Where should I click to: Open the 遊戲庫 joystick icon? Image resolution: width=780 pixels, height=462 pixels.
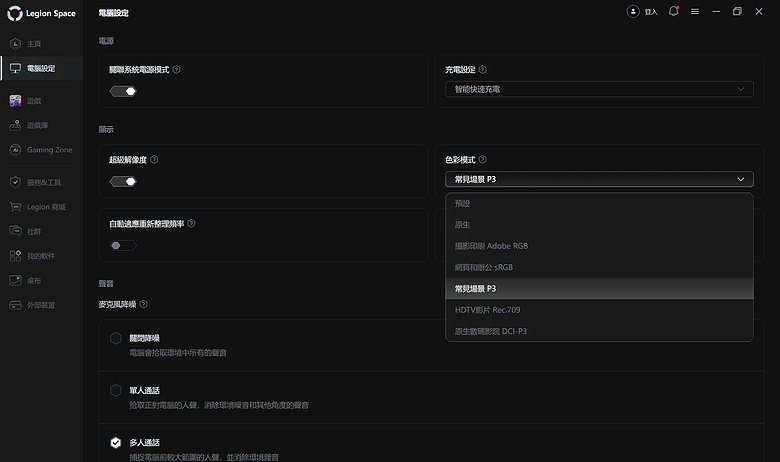point(15,125)
